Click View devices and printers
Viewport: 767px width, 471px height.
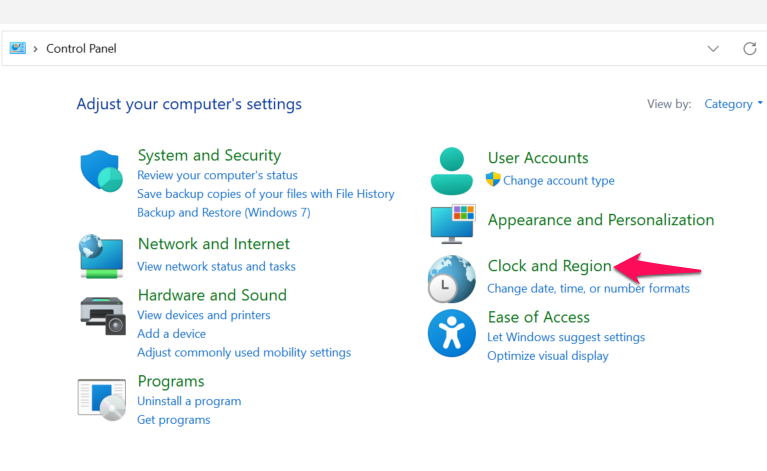[x=203, y=315]
